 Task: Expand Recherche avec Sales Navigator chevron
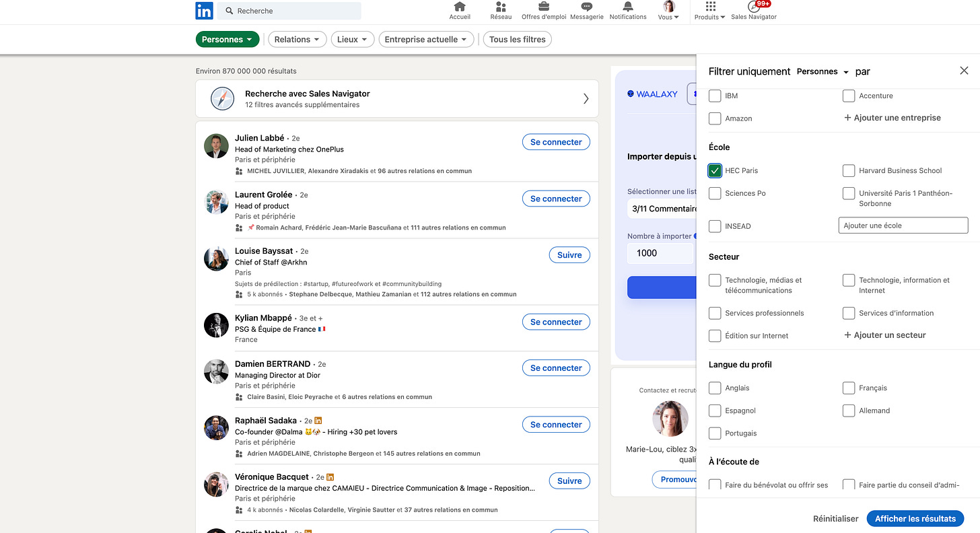(586, 99)
